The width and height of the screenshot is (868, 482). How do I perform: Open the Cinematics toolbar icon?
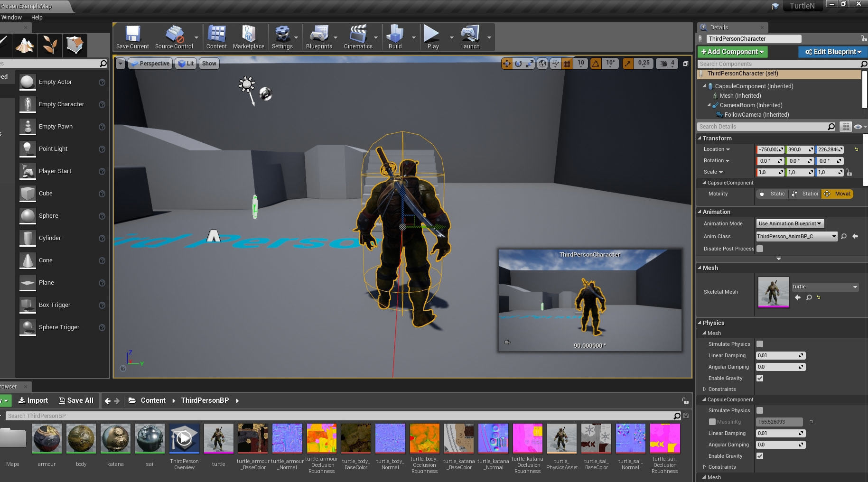358,37
